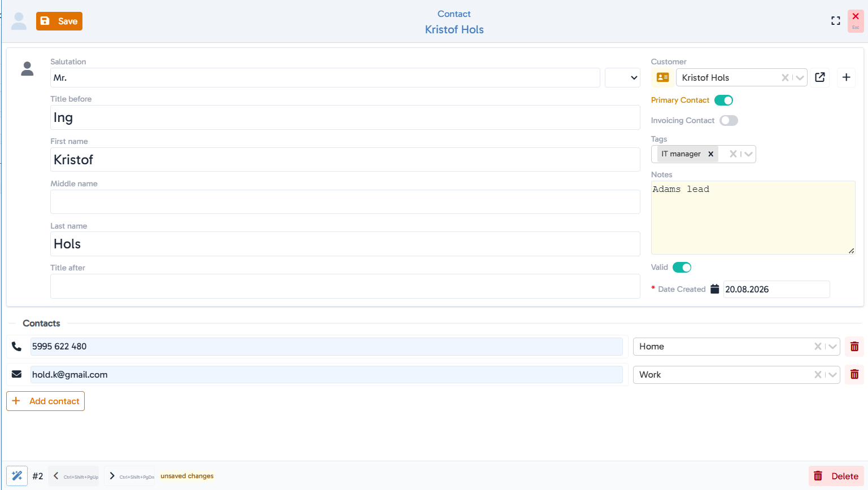Clear all tags with the X
This screenshot has height=490, width=868.
point(733,154)
